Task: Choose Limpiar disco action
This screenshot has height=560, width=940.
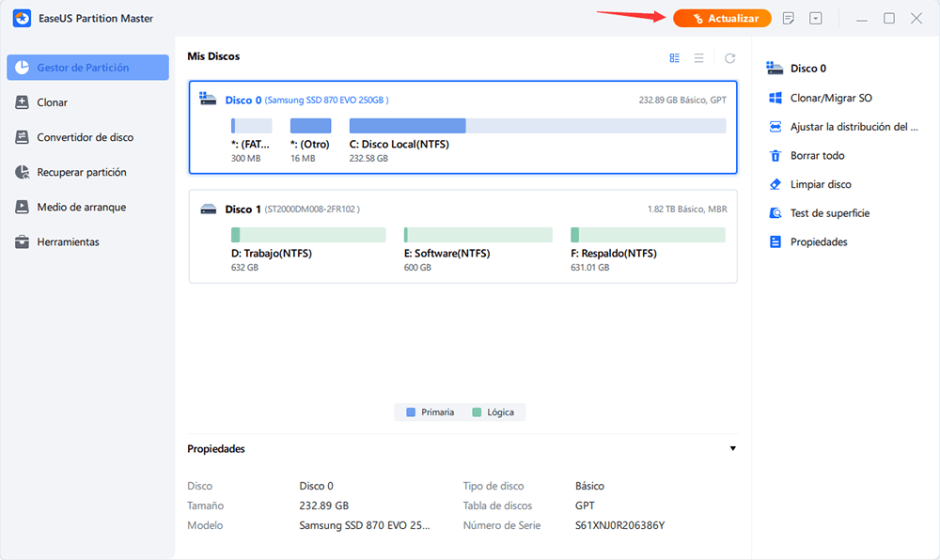Action: [x=821, y=184]
